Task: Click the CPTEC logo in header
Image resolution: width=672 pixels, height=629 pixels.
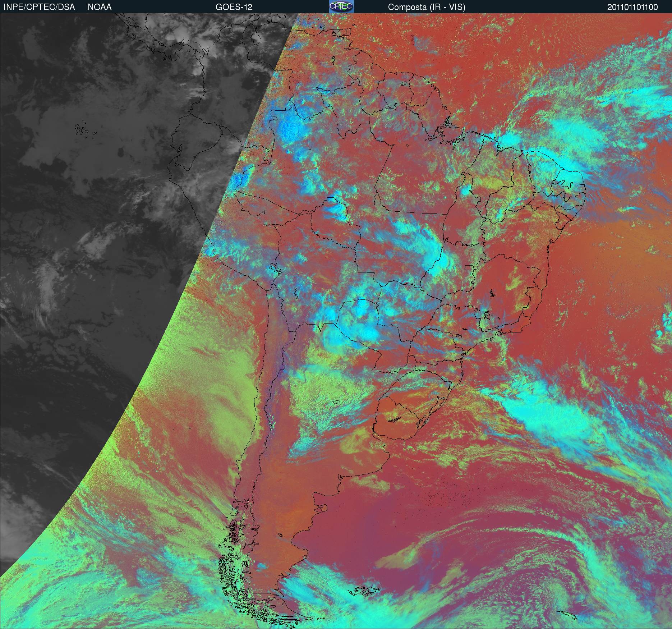Action: pos(341,6)
